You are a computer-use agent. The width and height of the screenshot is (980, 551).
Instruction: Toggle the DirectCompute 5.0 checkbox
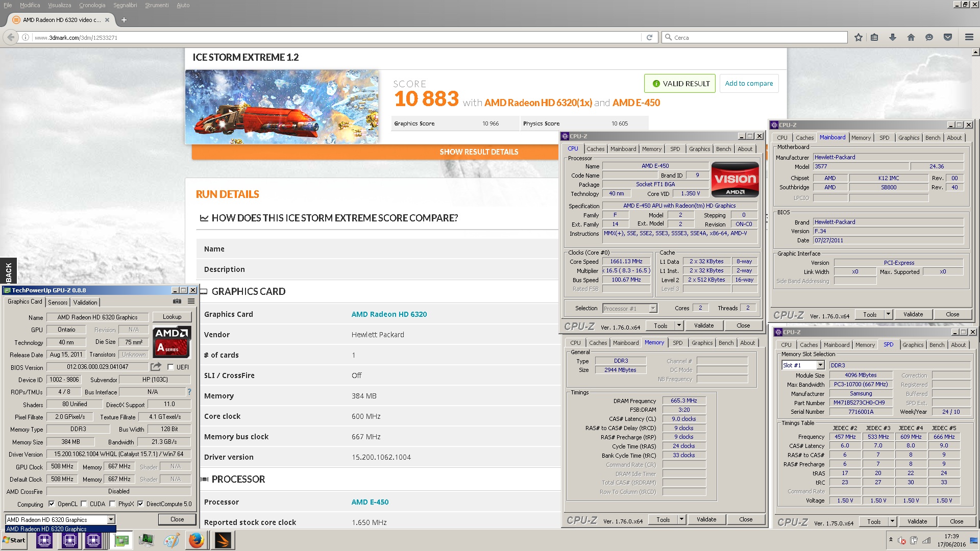point(140,504)
